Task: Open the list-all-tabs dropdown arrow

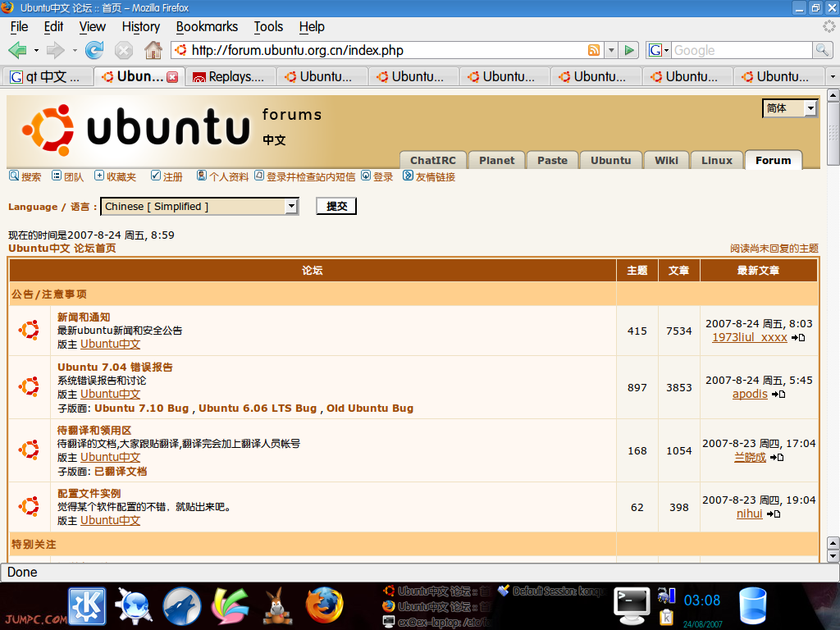Action: coord(833,77)
